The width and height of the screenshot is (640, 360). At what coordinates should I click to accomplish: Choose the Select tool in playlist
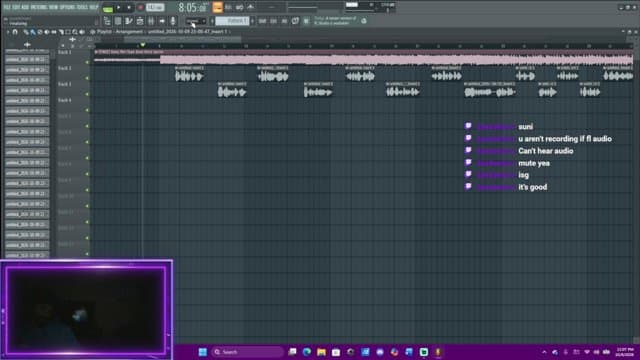click(x=68, y=32)
